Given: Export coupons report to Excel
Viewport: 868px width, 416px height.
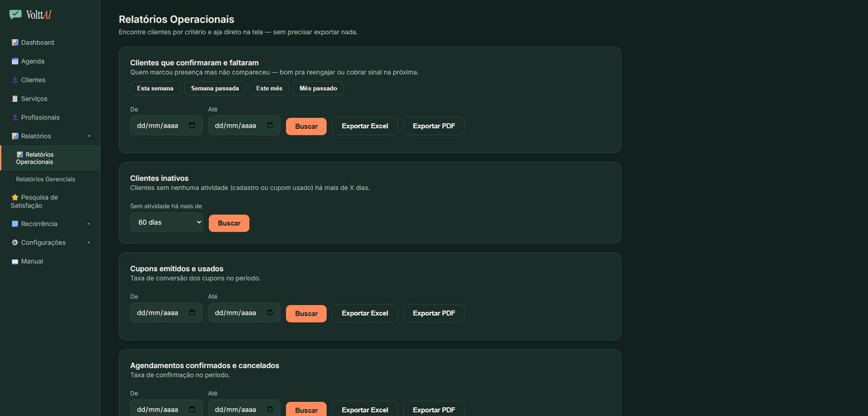Looking at the screenshot, I should (x=365, y=313).
